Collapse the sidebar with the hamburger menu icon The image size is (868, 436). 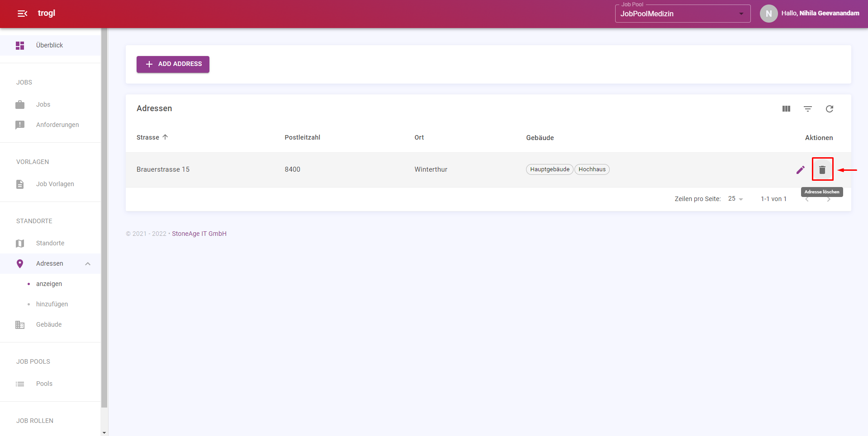click(x=22, y=14)
